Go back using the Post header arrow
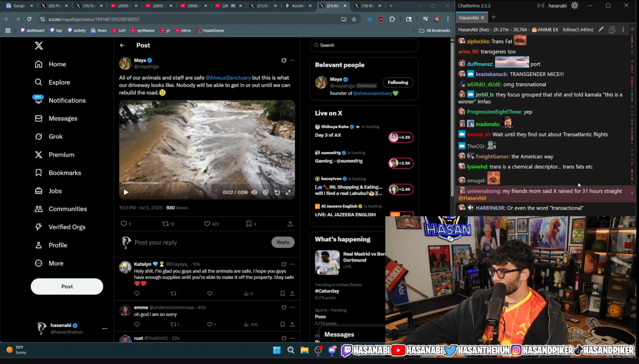 click(122, 45)
